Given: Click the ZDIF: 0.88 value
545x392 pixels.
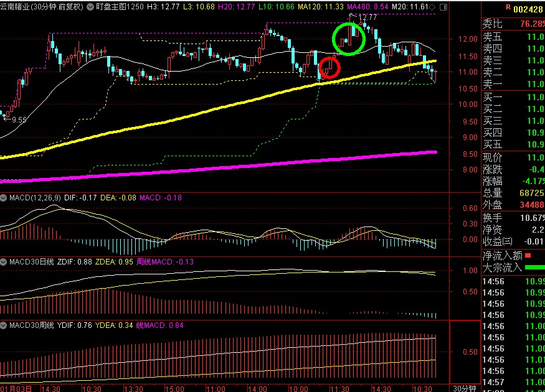Looking at the screenshot, I should 74,262.
